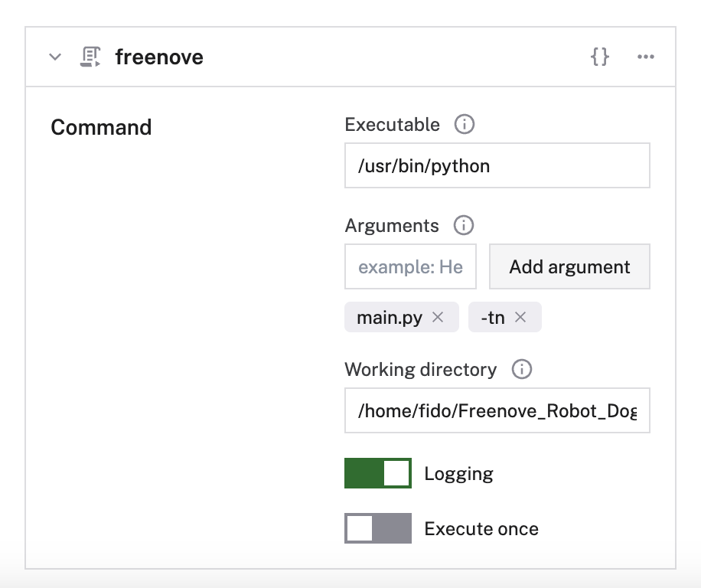Click the Execute once label text
701x588 pixels.
[481, 529]
